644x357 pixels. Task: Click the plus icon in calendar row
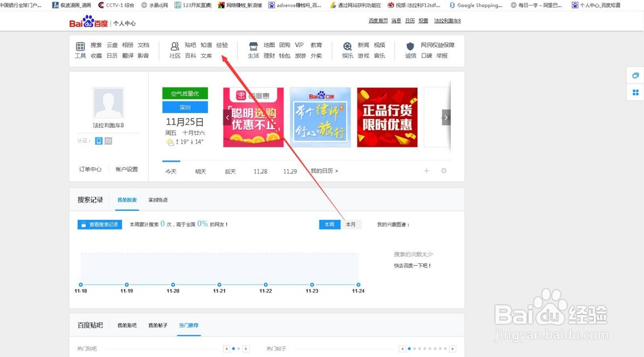coord(426,170)
